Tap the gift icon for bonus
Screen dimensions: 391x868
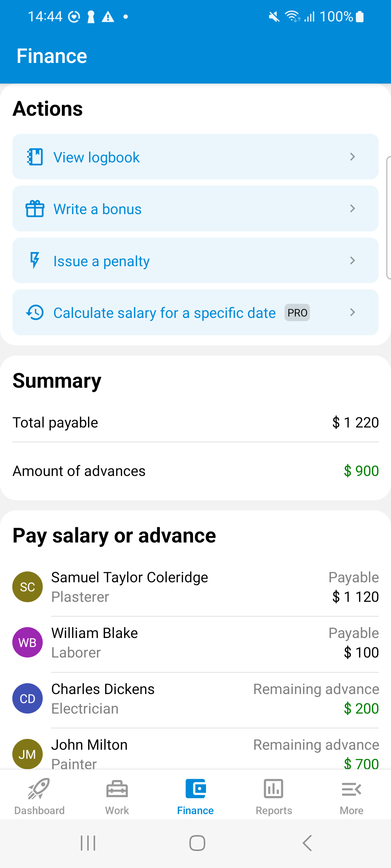point(35,209)
